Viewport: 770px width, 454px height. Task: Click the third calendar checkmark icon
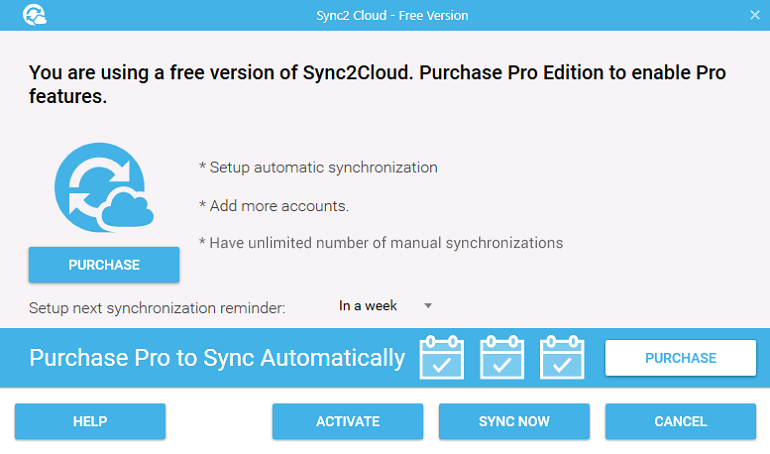(562, 357)
